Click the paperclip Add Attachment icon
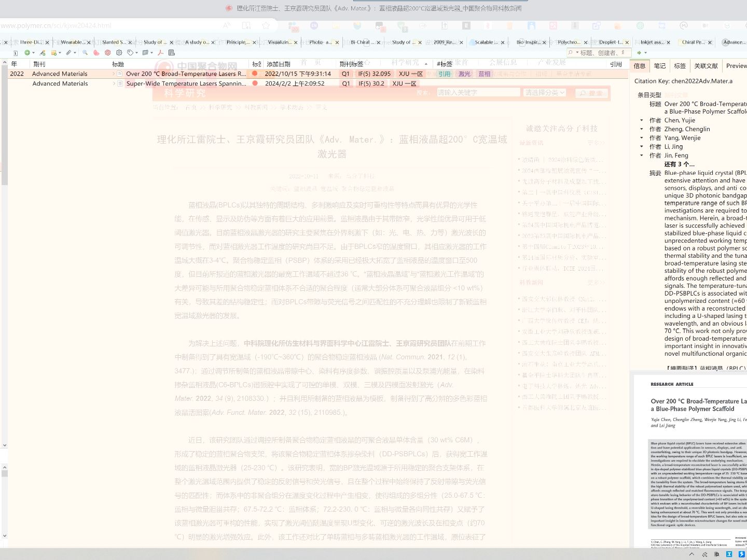The image size is (747, 560). click(68, 52)
